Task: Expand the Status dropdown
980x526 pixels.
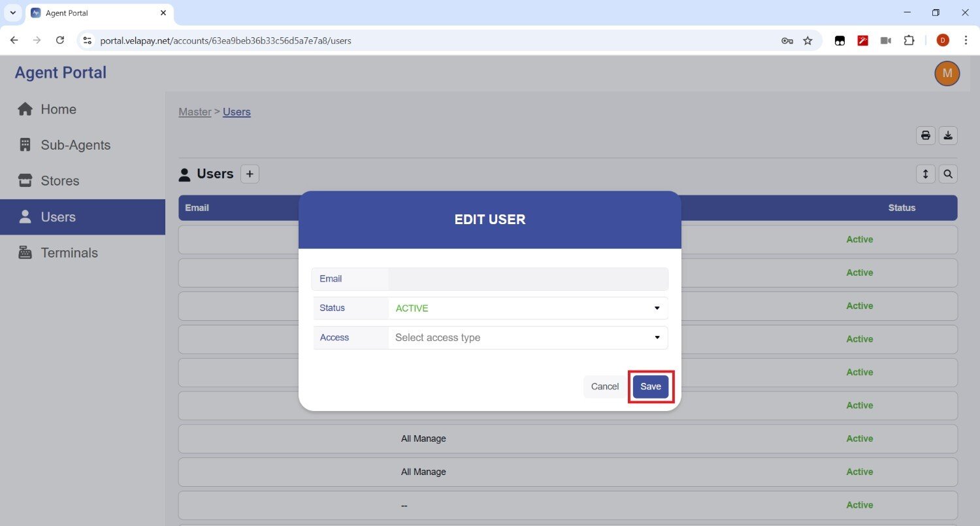Action: [x=528, y=308]
